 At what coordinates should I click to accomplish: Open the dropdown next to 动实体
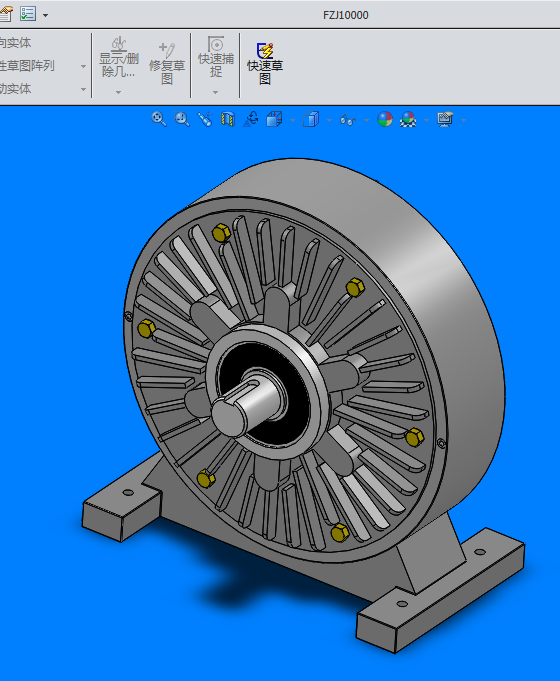click(83, 89)
